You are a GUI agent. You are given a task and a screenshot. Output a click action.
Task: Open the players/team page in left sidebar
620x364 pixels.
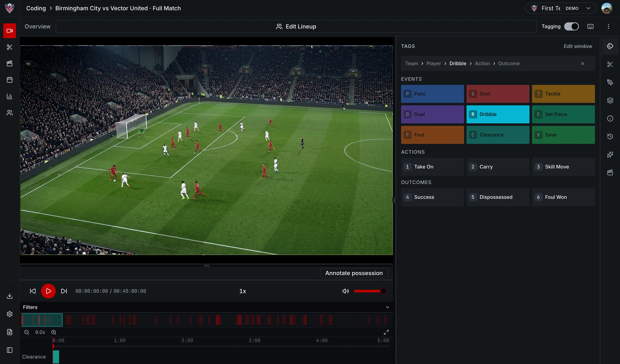(10, 113)
